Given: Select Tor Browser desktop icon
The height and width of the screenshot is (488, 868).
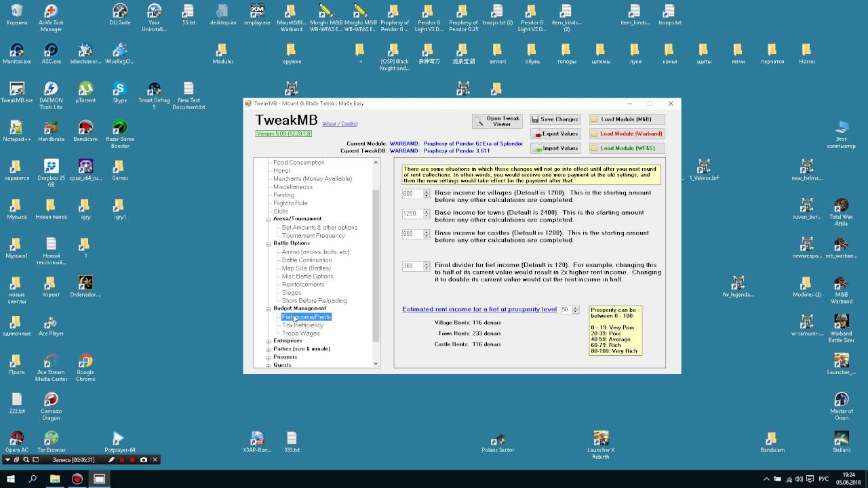Looking at the screenshot, I should pos(51,442).
